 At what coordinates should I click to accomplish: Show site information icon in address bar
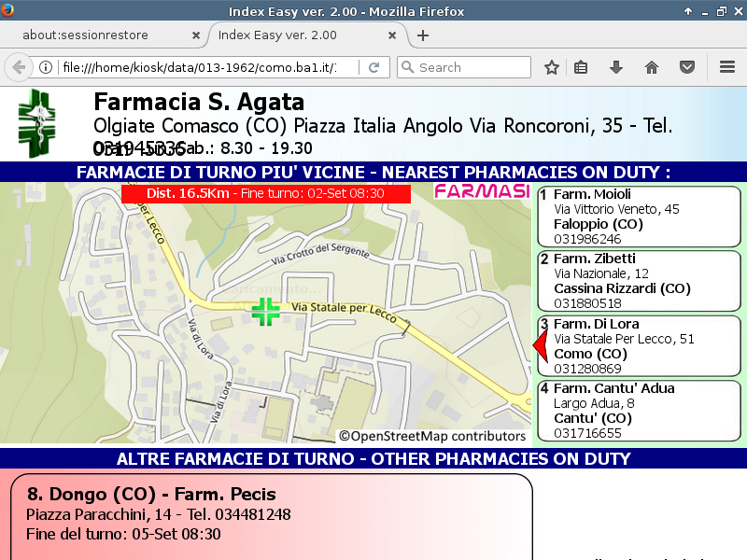pyautogui.click(x=45, y=67)
